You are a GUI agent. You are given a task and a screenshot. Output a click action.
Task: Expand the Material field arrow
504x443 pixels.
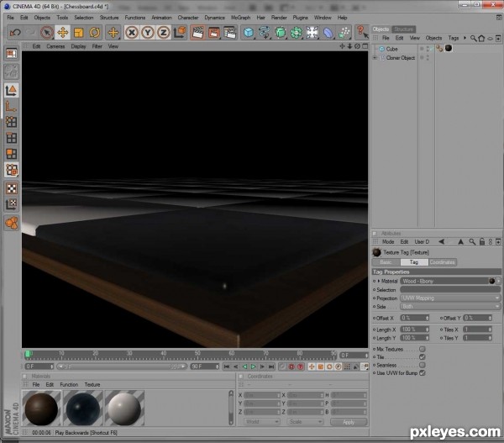[379, 281]
